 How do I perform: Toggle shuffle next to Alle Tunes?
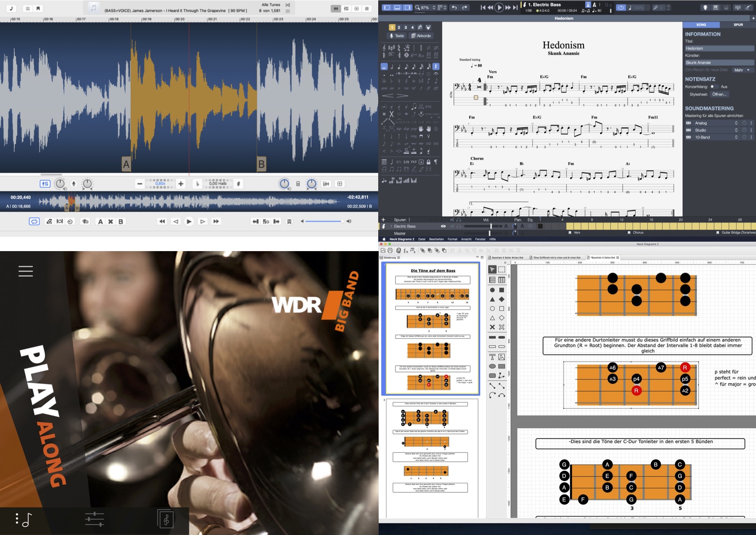tap(288, 5)
